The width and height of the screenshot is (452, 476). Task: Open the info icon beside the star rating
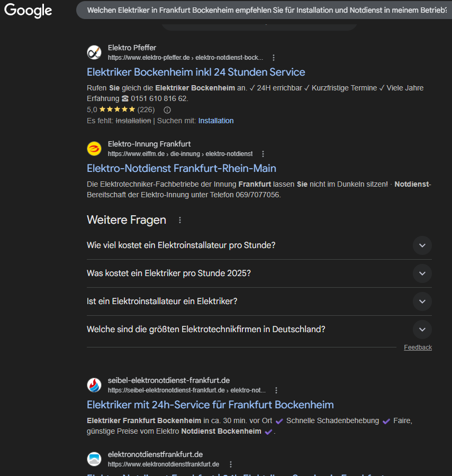point(167,109)
